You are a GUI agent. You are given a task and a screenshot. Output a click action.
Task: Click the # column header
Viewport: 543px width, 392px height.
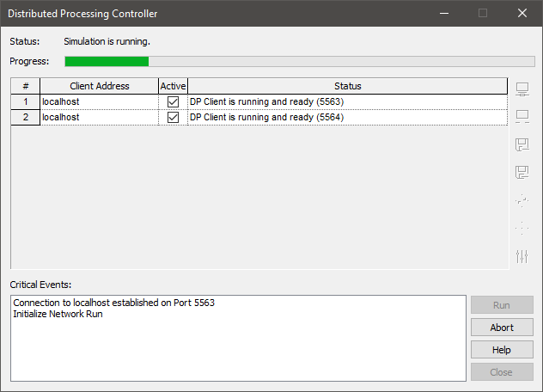pos(26,86)
